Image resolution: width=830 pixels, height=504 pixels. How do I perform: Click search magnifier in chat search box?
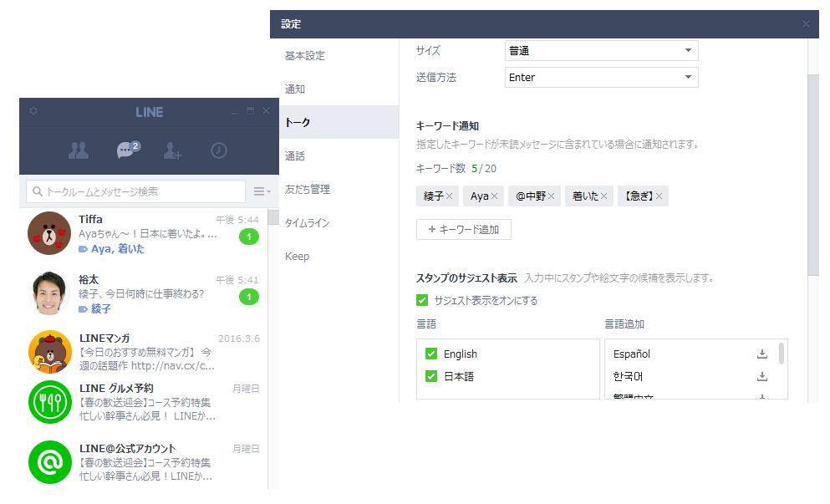37,191
